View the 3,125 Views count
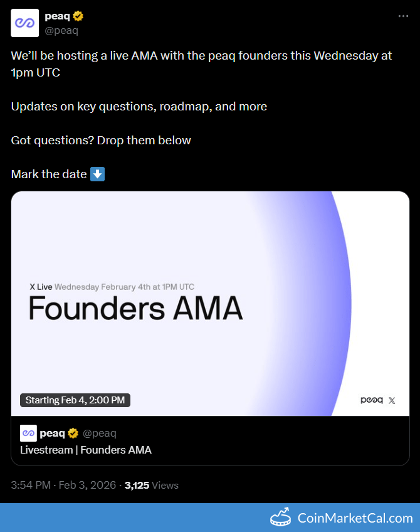The height and width of the screenshot is (532, 420). click(x=151, y=485)
